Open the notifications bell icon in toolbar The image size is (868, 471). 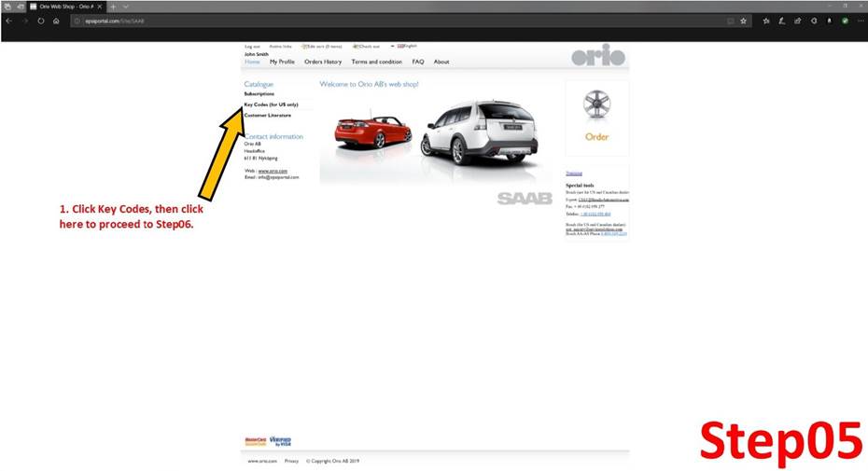click(829, 21)
